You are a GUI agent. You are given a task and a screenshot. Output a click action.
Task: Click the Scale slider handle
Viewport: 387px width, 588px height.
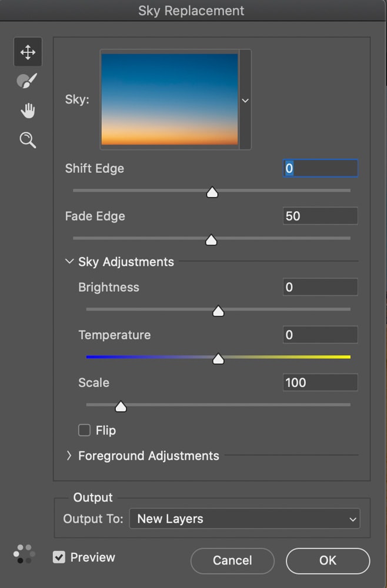point(121,406)
